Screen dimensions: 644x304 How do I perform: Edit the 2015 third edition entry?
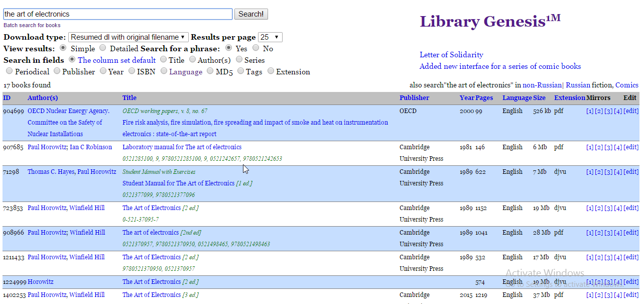tap(631, 295)
